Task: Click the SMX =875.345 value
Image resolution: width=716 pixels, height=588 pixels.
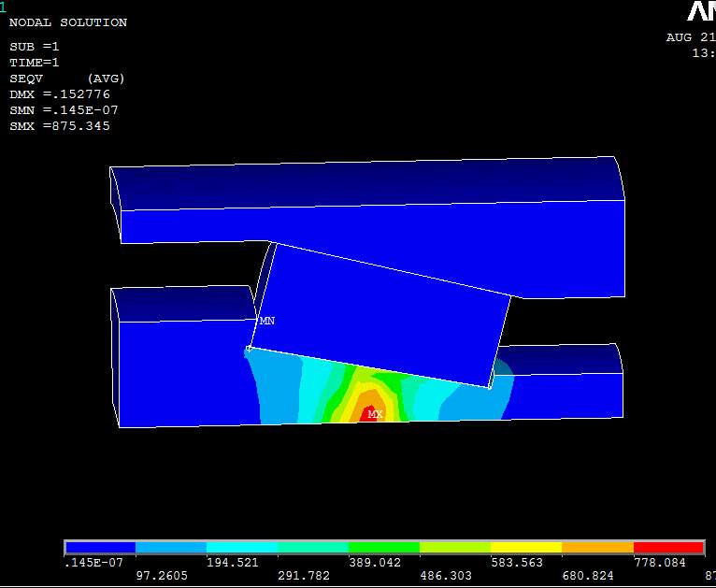Action: pos(60,126)
